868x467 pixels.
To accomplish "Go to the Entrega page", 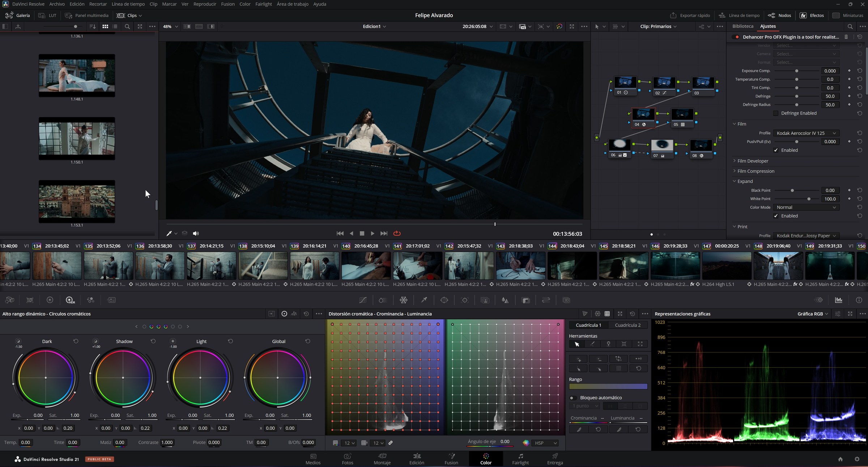I will pos(555,459).
